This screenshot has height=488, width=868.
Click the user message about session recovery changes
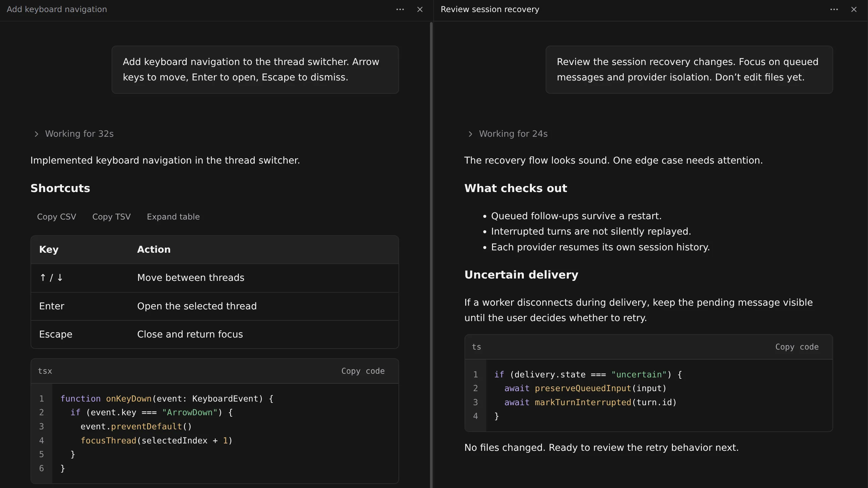click(689, 69)
